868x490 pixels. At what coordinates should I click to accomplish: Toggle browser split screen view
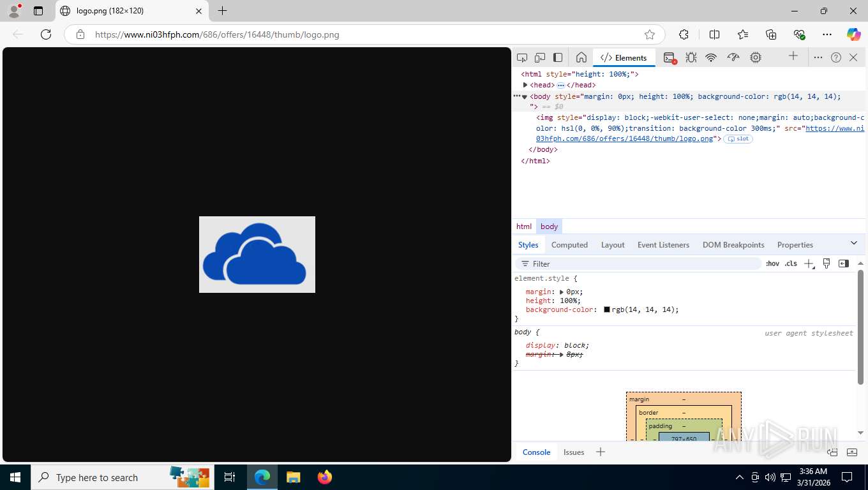click(x=715, y=34)
